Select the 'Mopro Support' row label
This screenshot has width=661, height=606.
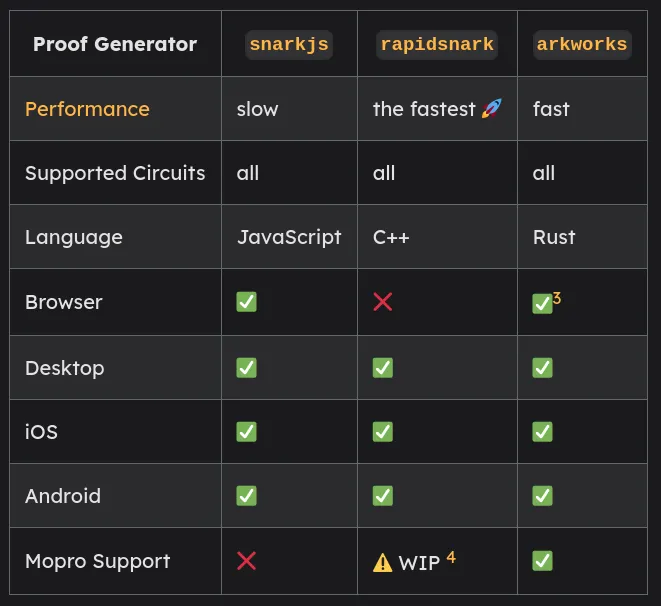tap(97, 562)
